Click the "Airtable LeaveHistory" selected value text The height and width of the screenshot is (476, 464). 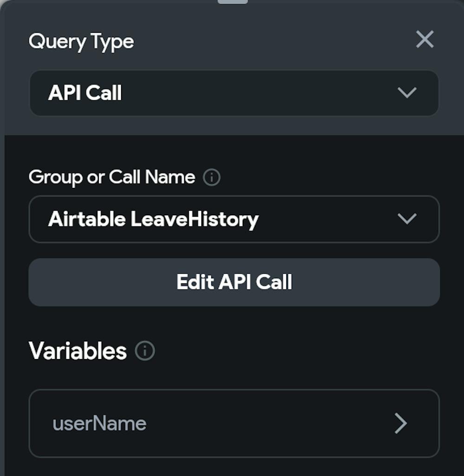(x=153, y=219)
